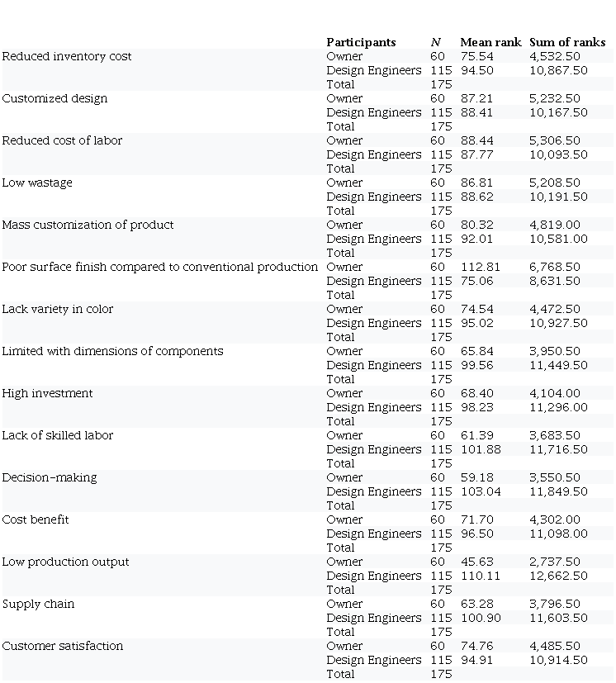Select the Reduced inventory cost row label
616x683 pixels.
click(x=67, y=56)
